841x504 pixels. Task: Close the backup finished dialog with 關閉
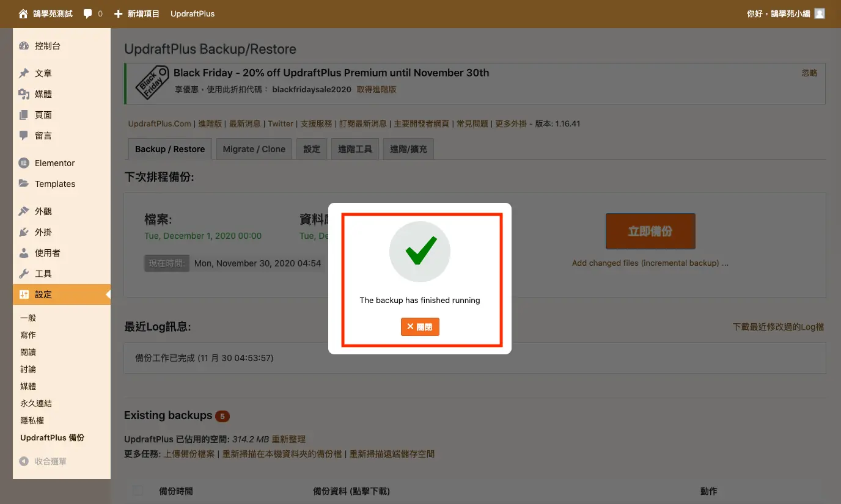point(420,327)
